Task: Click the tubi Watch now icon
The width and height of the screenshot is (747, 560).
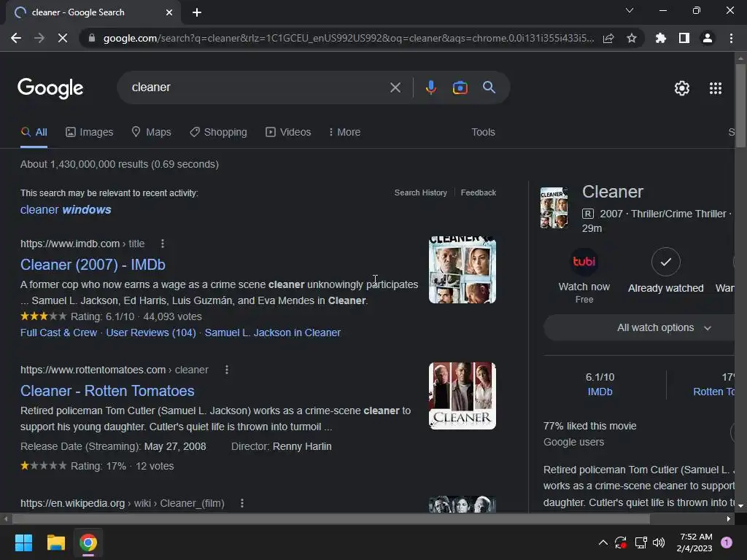Action: pyautogui.click(x=584, y=262)
